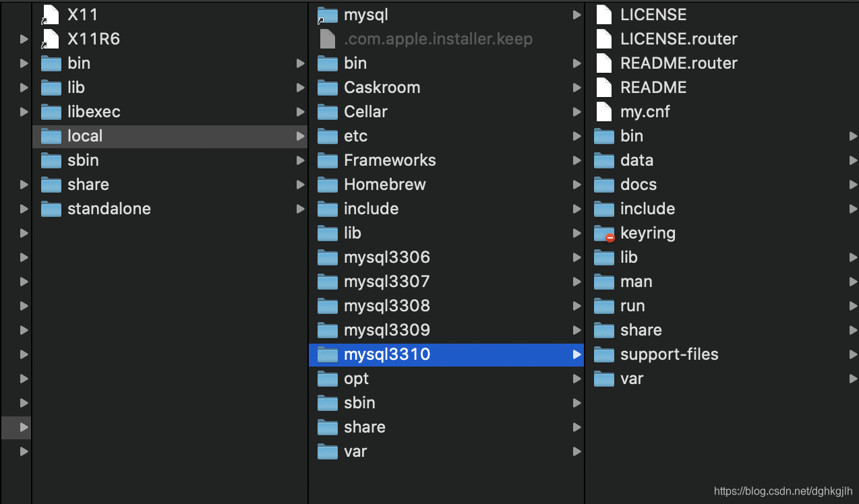This screenshot has width=859, height=504.
Task: Click the Homebrew folder icon
Action: pyautogui.click(x=328, y=185)
